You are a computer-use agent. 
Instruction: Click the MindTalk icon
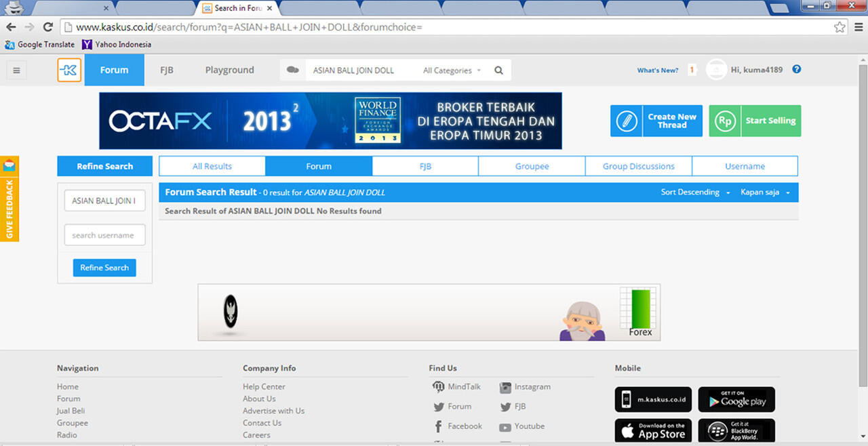click(x=438, y=386)
